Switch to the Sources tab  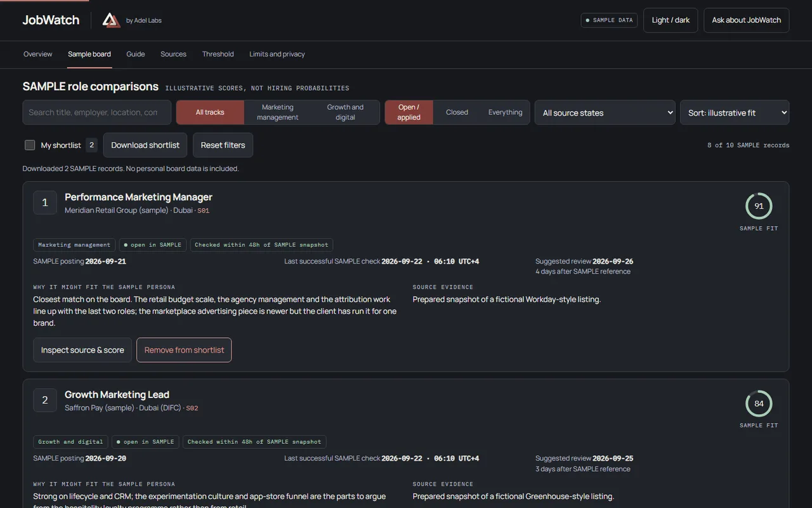pyautogui.click(x=173, y=54)
